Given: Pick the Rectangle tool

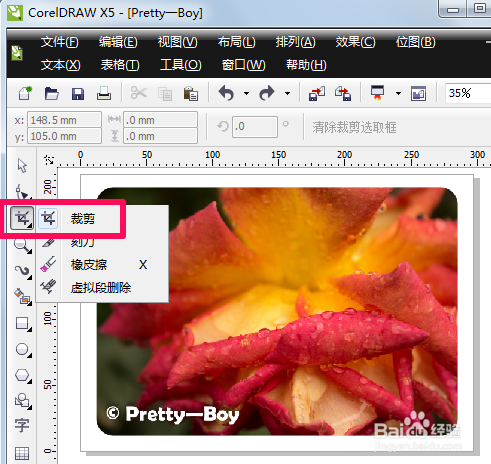Looking at the screenshot, I should tap(23, 323).
